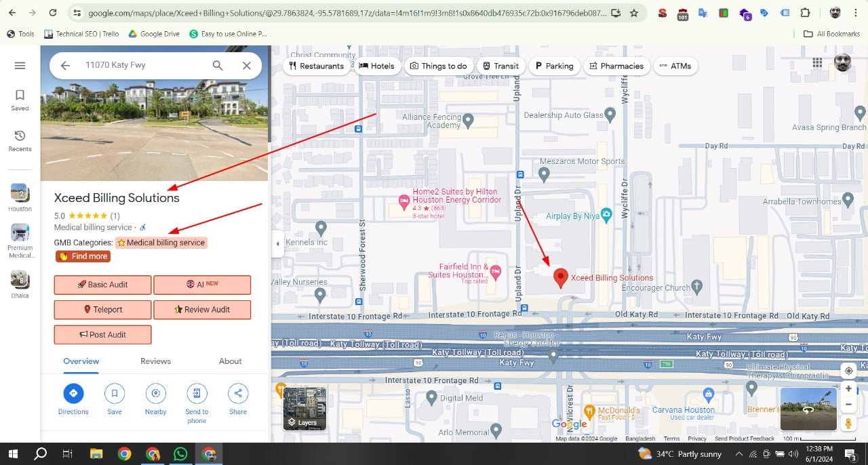Click the show your location button
868x465 pixels.
848,371
